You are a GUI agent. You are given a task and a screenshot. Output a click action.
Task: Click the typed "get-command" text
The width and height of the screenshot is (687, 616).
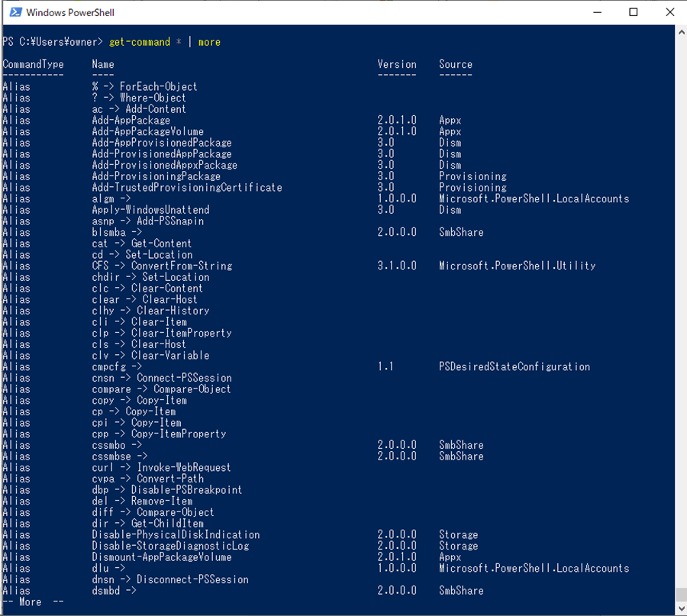140,42
